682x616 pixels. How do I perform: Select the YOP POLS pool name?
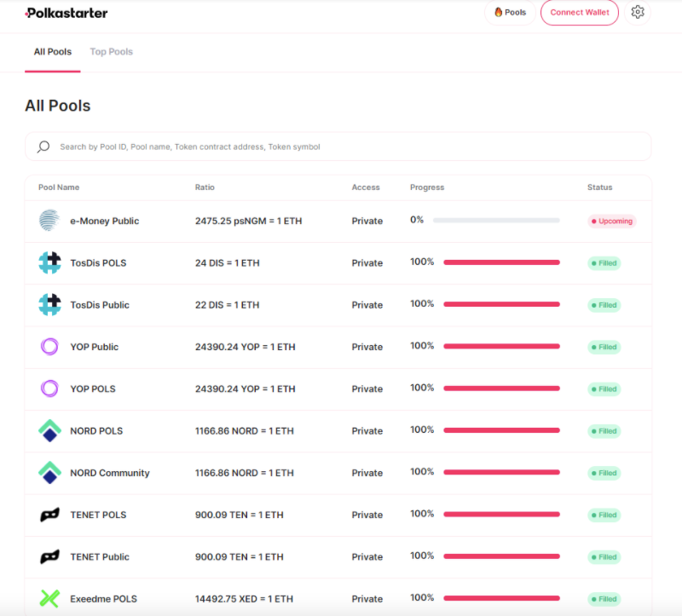point(93,389)
